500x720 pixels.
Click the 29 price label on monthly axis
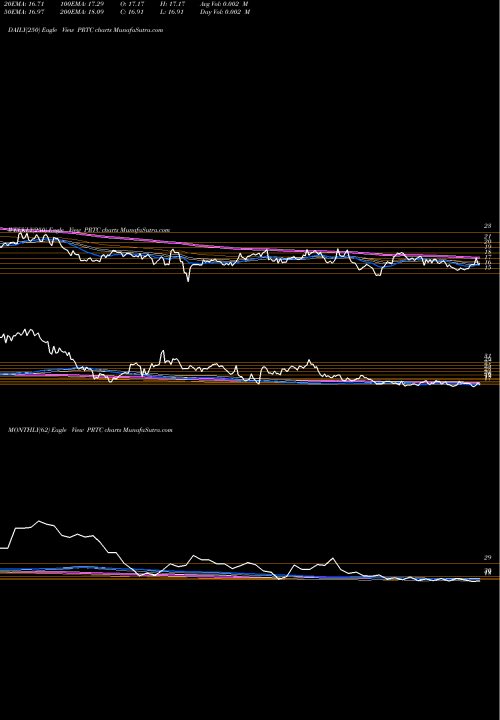coord(487,557)
